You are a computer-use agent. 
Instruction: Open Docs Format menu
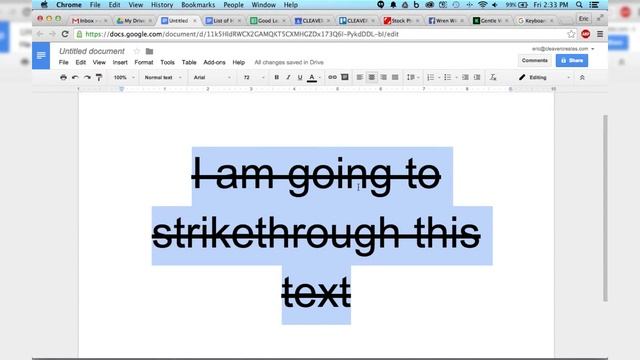pos(144,62)
